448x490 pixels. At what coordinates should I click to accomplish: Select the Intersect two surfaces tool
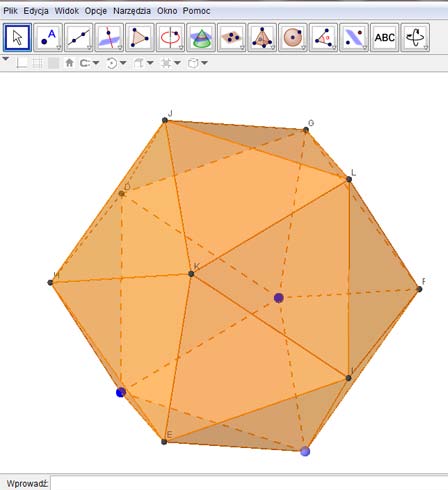coord(201,37)
